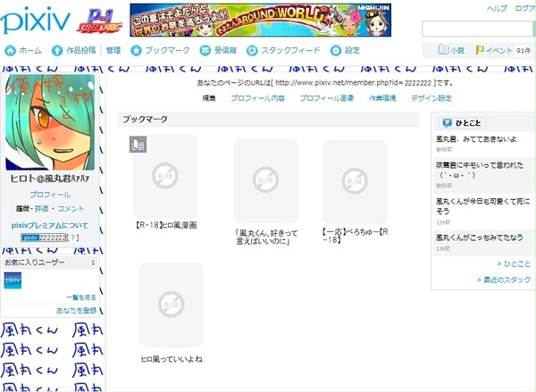
Task: Select the プロフィール内容 tab
Action: click(x=258, y=98)
